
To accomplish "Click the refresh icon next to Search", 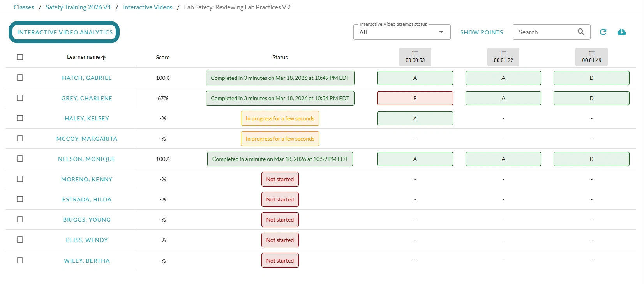I will coord(603,32).
